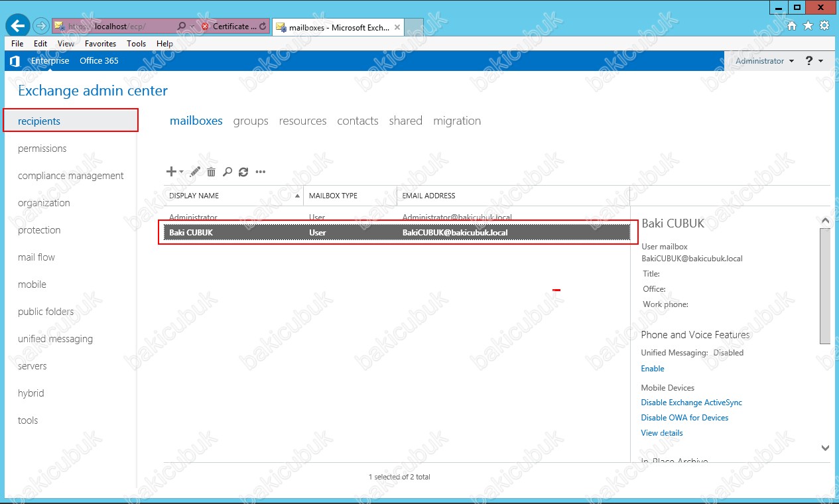Switch to the shared tab
The image size is (839, 504).
point(406,121)
